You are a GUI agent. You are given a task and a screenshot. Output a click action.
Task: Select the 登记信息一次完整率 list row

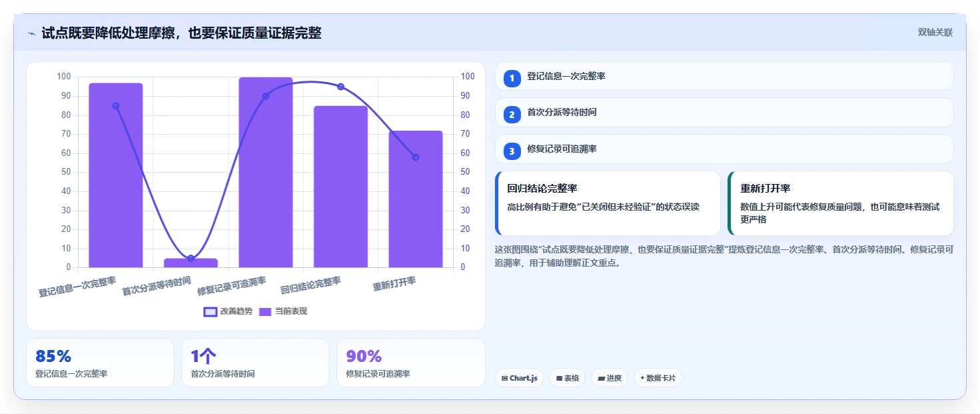724,76
